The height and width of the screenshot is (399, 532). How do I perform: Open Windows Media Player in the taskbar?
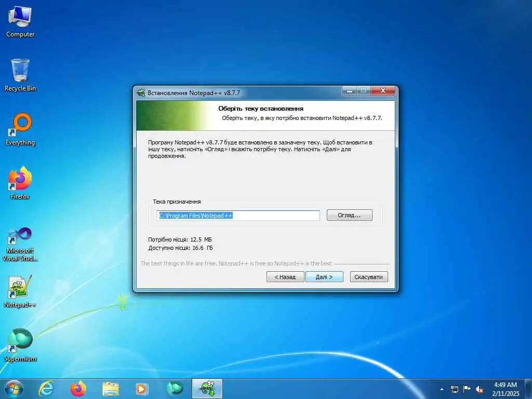141,389
